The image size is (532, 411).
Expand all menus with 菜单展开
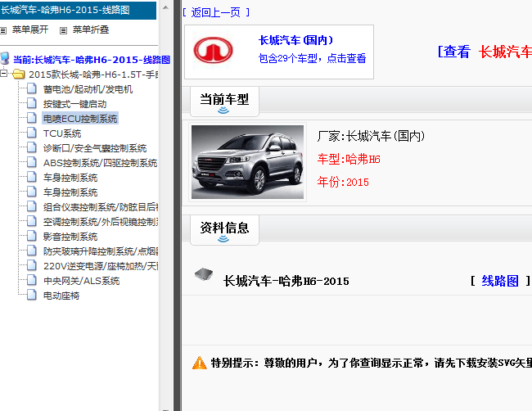30,29
